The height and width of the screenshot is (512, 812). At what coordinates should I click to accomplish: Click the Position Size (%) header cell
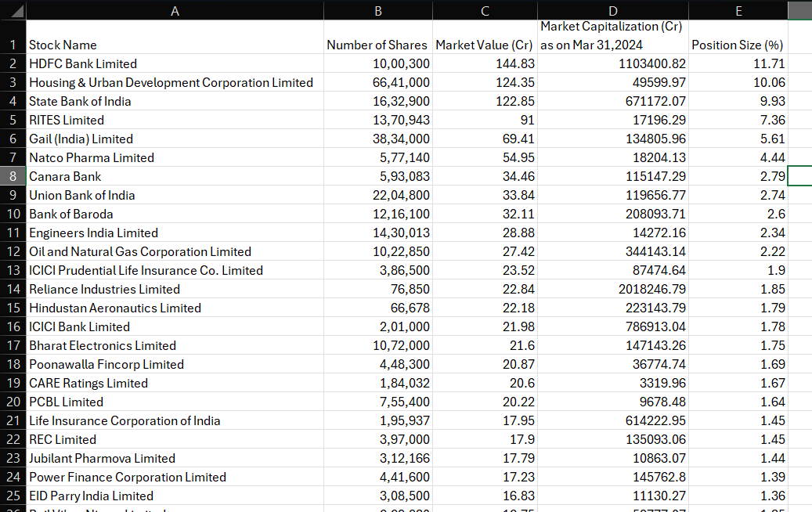tap(738, 45)
